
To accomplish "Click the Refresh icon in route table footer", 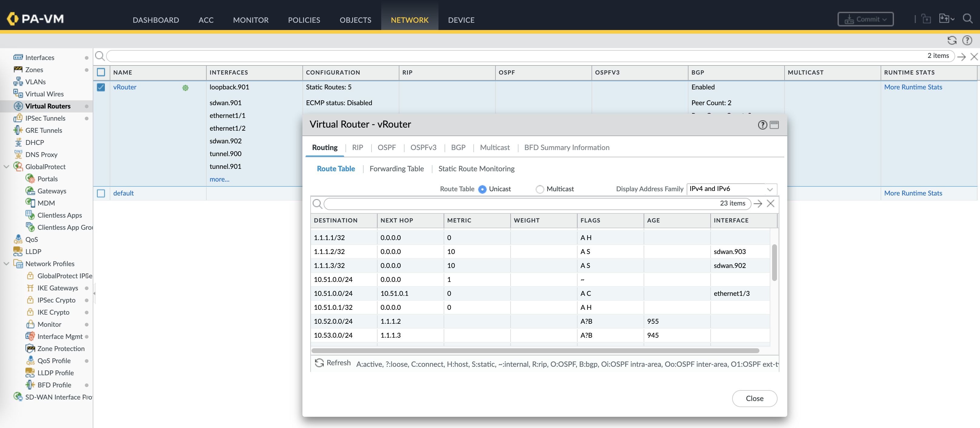I will (319, 363).
